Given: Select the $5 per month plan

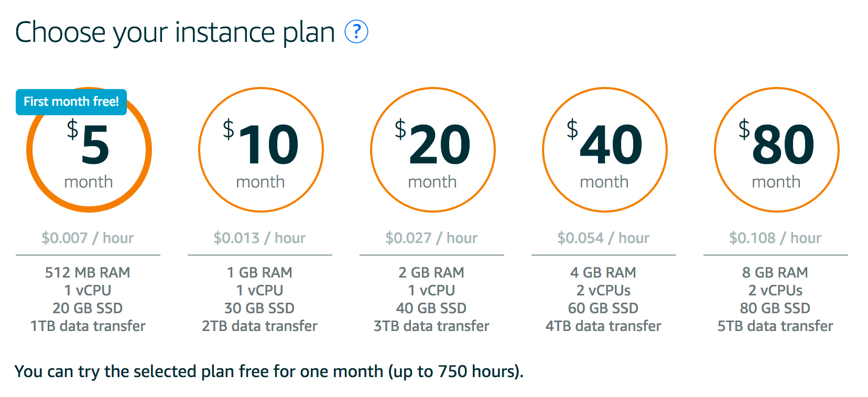Looking at the screenshot, I should [x=89, y=150].
